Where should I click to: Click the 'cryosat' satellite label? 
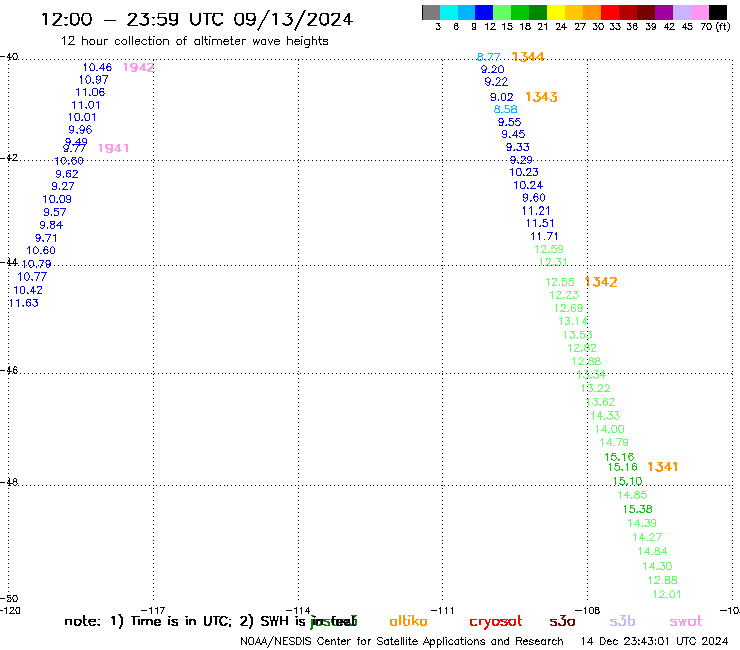tap(496, 622)
